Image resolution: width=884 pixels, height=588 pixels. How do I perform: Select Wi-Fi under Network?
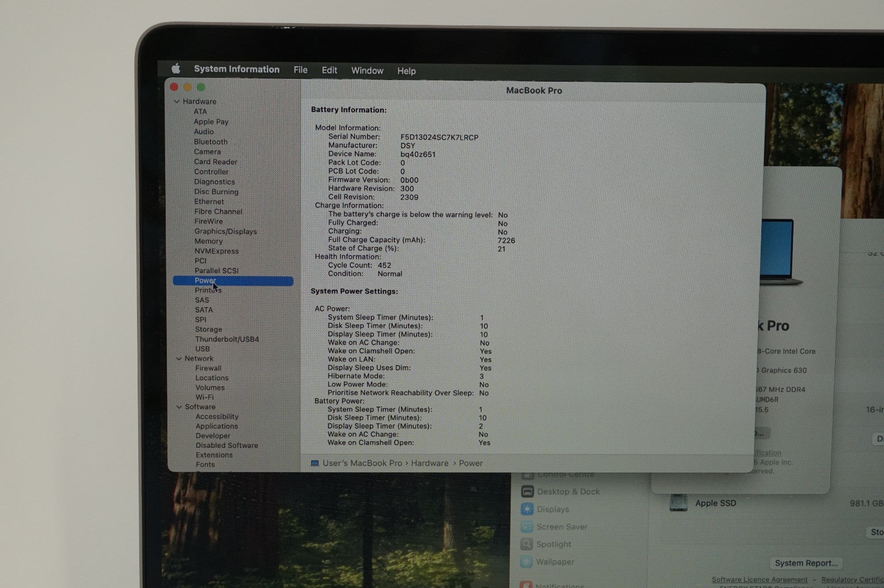(204, 398)
